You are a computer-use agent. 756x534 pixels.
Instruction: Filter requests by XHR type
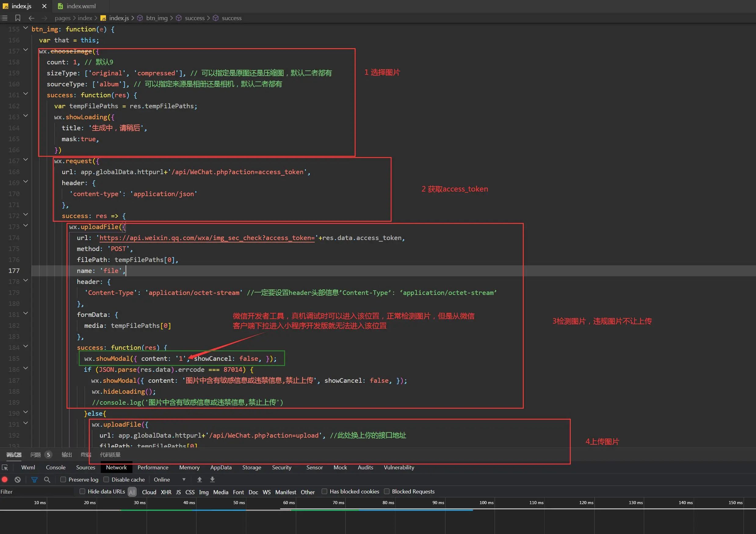click(x=166, y=492)
